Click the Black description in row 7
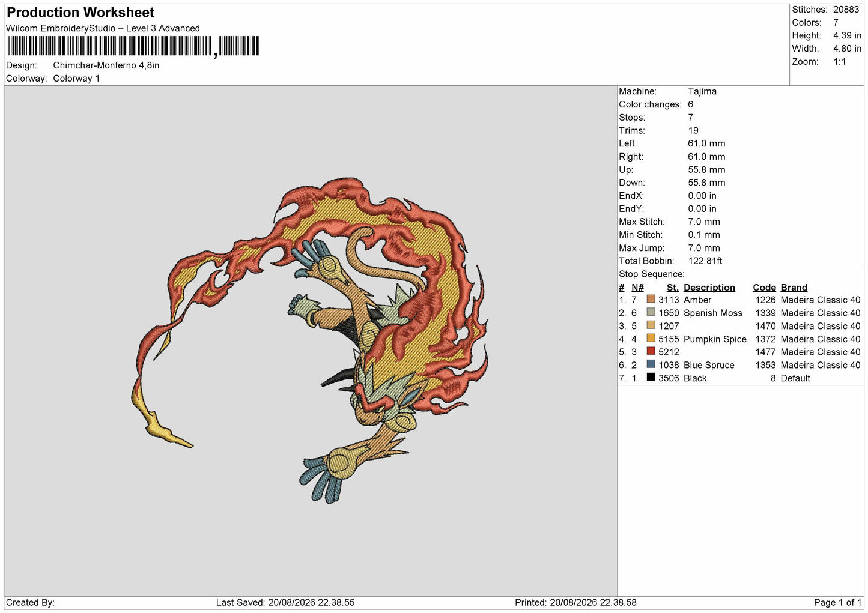Viewport: 868px width, 613px height. (x=695, y=378)
